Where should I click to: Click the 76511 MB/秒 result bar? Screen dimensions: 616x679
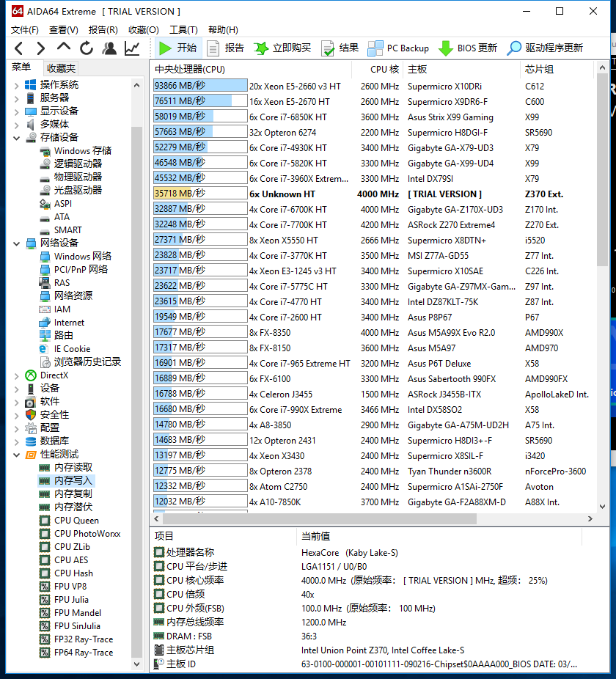pyautogui.click(x=200, y=101)
